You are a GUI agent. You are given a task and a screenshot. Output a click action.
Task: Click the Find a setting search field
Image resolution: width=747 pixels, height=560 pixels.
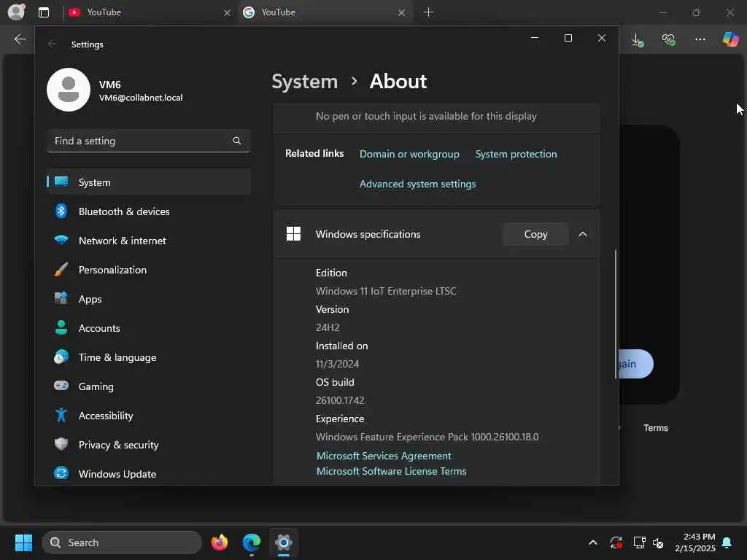148,141
